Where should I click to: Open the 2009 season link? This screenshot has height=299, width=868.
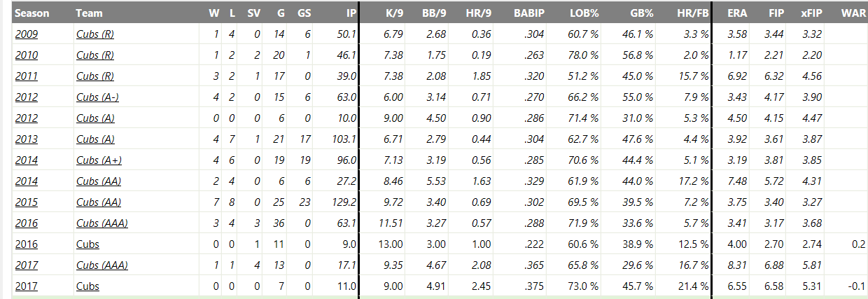pos(27,34)
